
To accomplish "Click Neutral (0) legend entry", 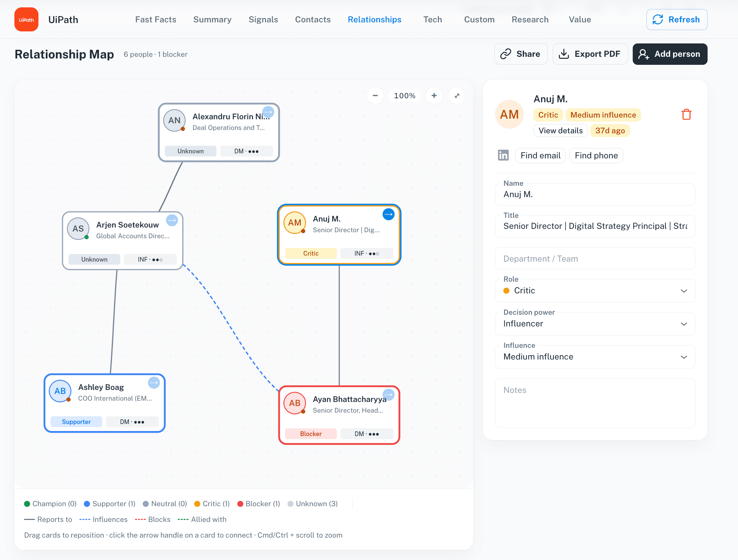I will [x=165, y=504].
